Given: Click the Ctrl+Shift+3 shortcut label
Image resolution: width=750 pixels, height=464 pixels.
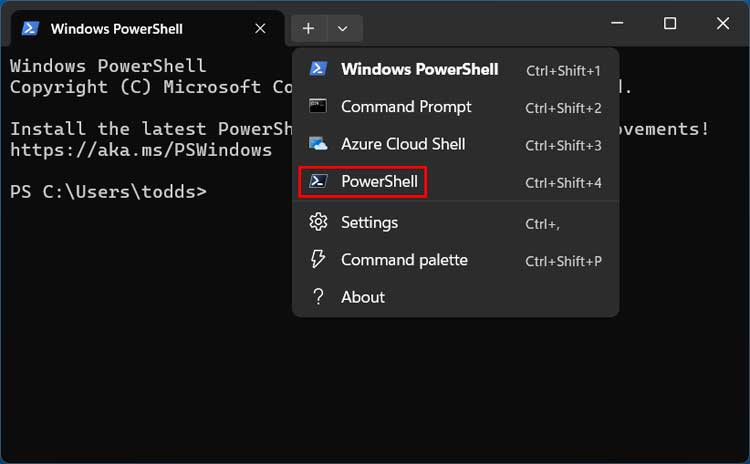Looking at the screenshot, I should [563, 145].
